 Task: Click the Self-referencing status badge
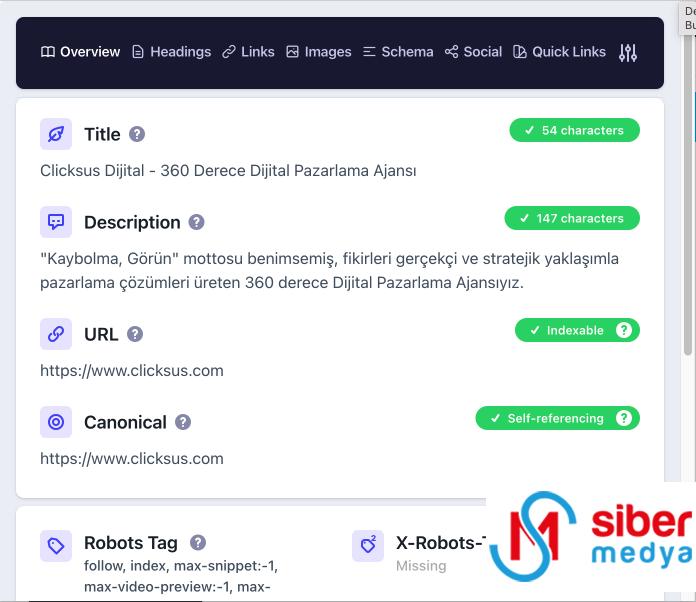[558, 418]
